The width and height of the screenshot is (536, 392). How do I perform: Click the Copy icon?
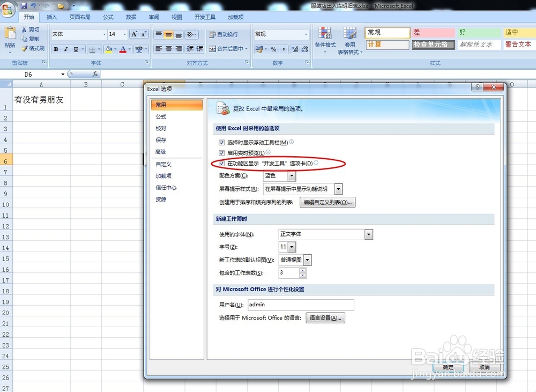[24, 39]
